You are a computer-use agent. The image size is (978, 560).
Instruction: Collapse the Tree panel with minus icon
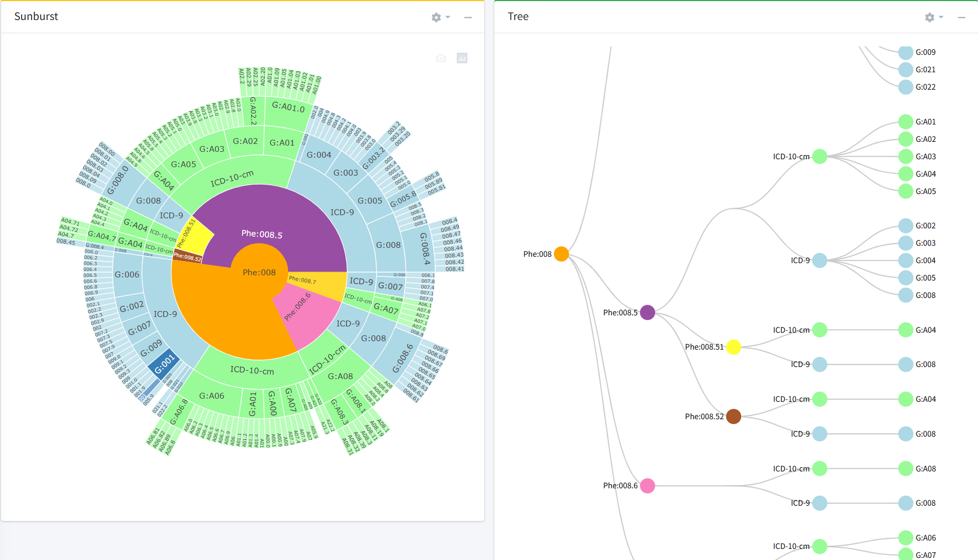tap(962, 17)
